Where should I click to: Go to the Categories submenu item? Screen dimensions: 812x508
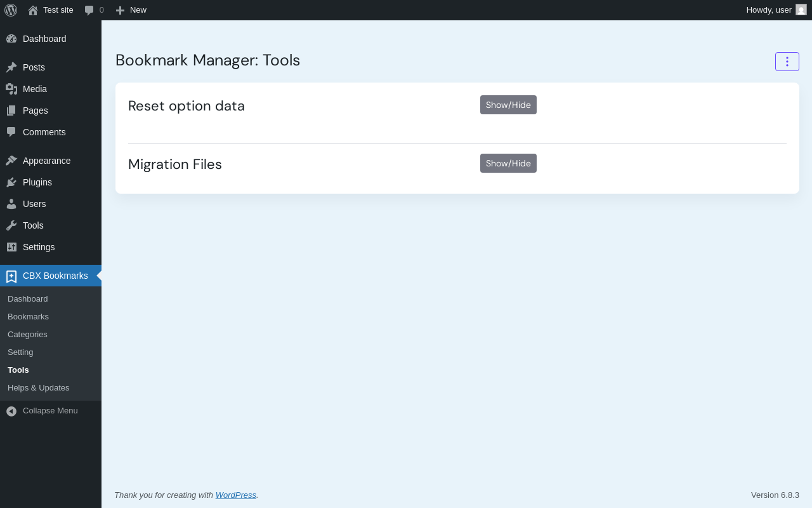27,335
